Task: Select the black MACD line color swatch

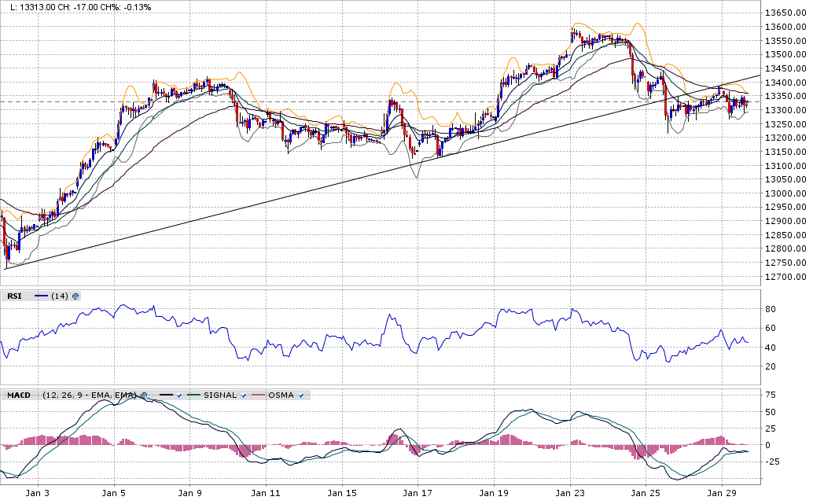Action: (165, 395)
